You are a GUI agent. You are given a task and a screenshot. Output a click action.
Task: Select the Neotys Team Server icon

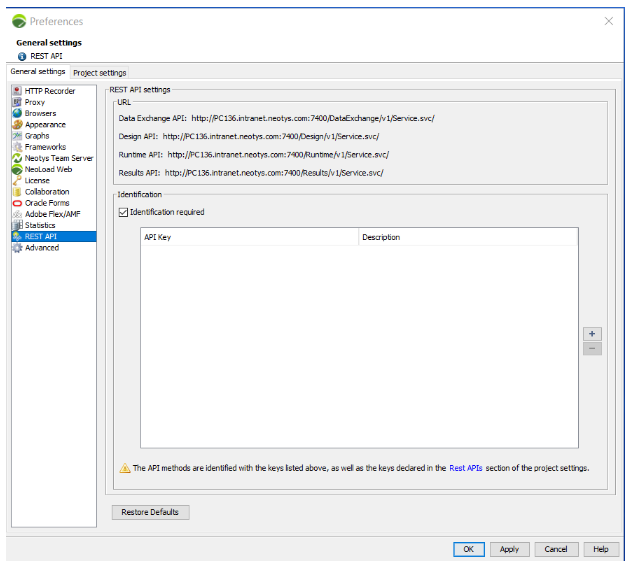pyautogui.click(x=17, y=158)
